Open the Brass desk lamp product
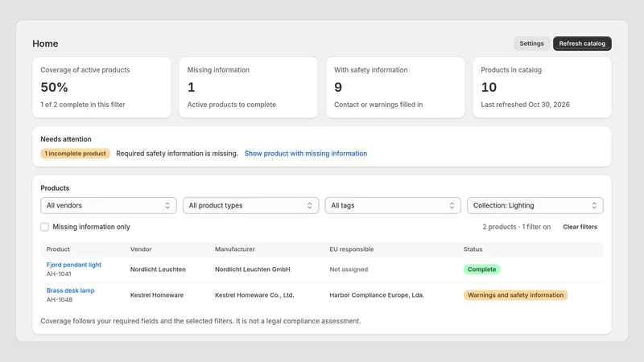The width and height of the screenshot is (644, 362). click(70, 290)
